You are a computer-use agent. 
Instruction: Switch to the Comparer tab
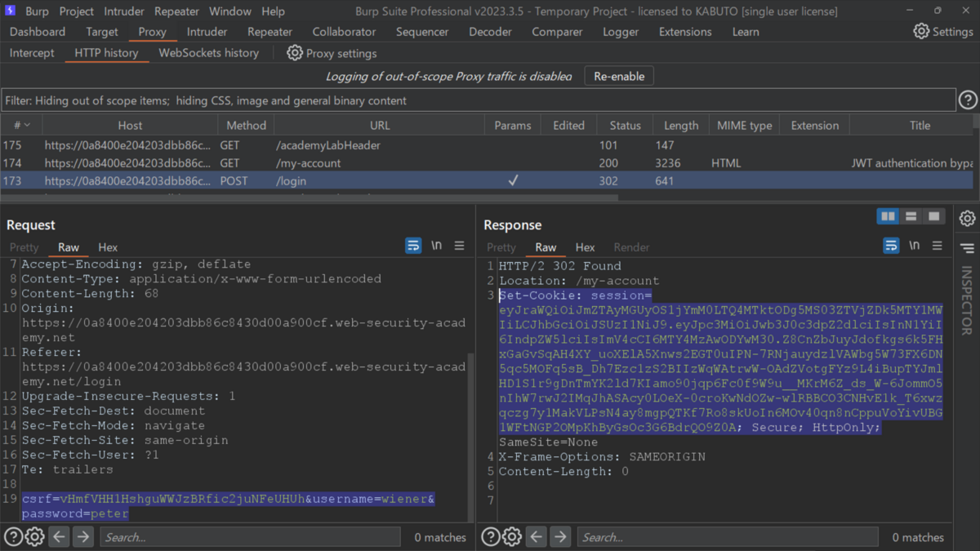pos(557,32)
